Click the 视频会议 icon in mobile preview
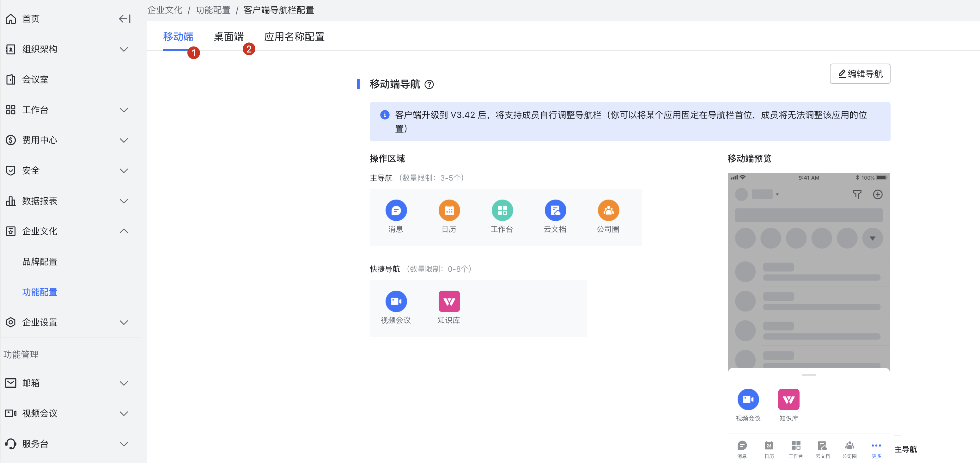Image resolution: width=980 pixels, height=463 pixels. (x=748, y=399)
